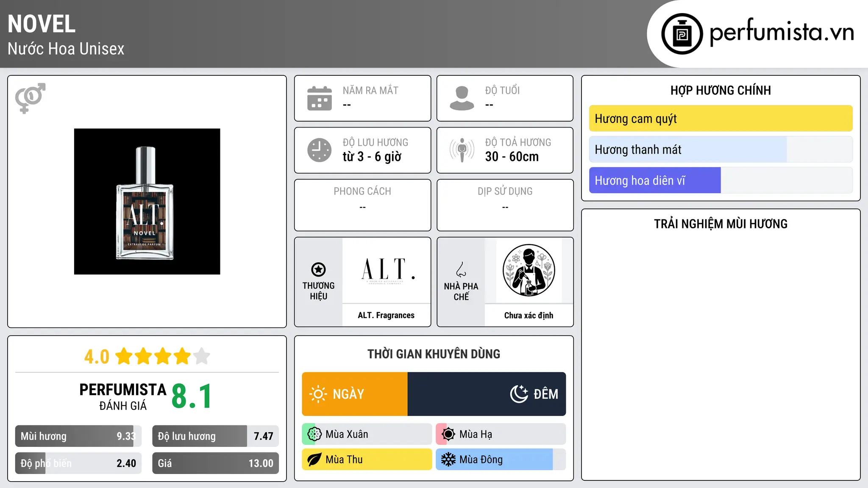Click the Mùa Thu season label
868x488 pixels.
point(344,460)
